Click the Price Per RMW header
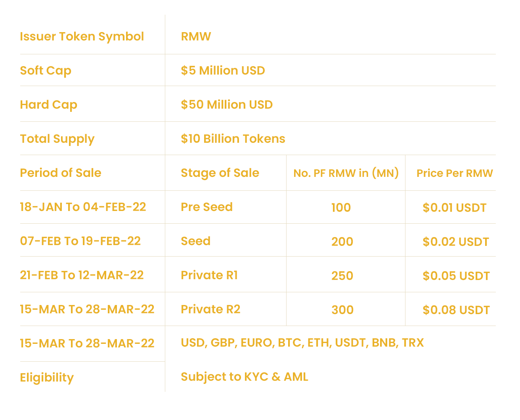The image size is (520, 420). click(455, 173)
